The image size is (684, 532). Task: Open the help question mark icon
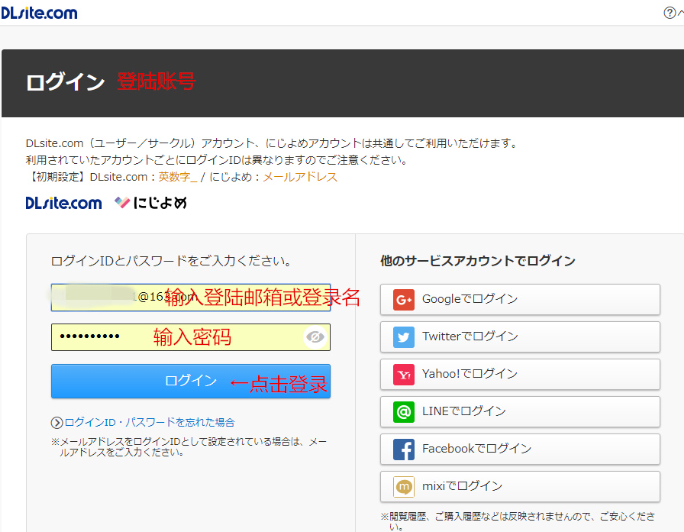[x=670, y=13]
